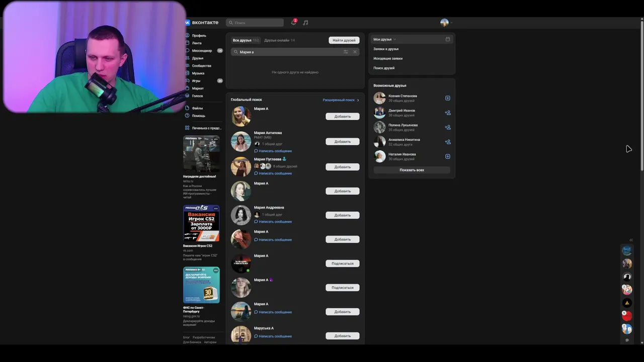Open Друзья in left sidebar

(x=197, y=58)
